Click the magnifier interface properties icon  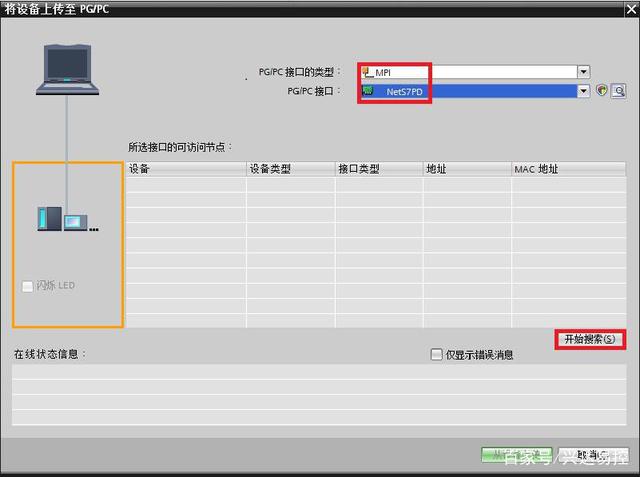point(619,91)
